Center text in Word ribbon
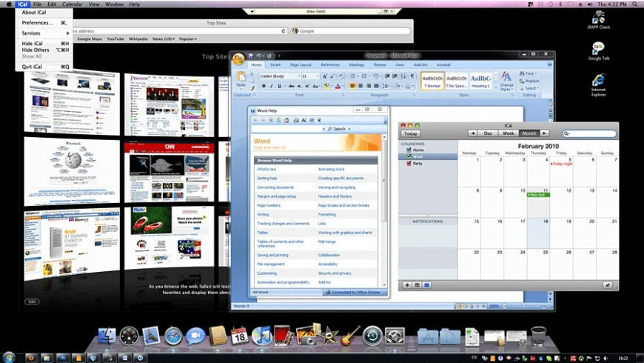Screen dimensions: 644x363 tap(360, 86)
